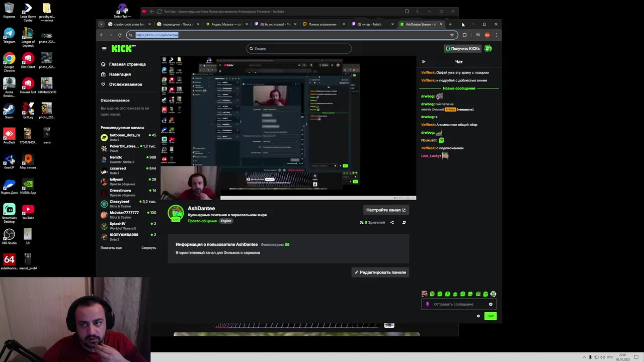Open a new browser tab
This screenshot has height=362, width=644.
[x=450, y=24]
